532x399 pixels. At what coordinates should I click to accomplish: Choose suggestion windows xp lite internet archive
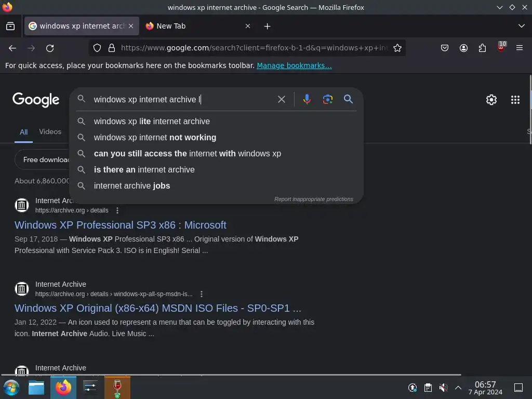216,121
